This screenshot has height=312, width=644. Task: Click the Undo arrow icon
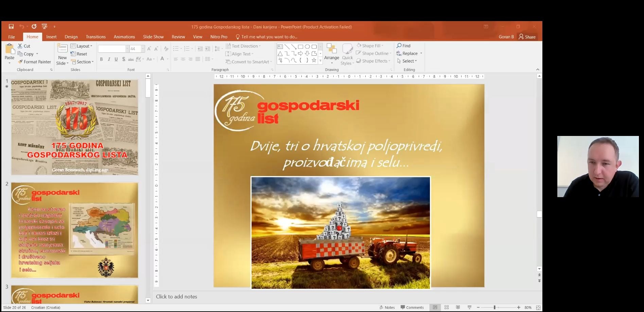tap(22, 27)
